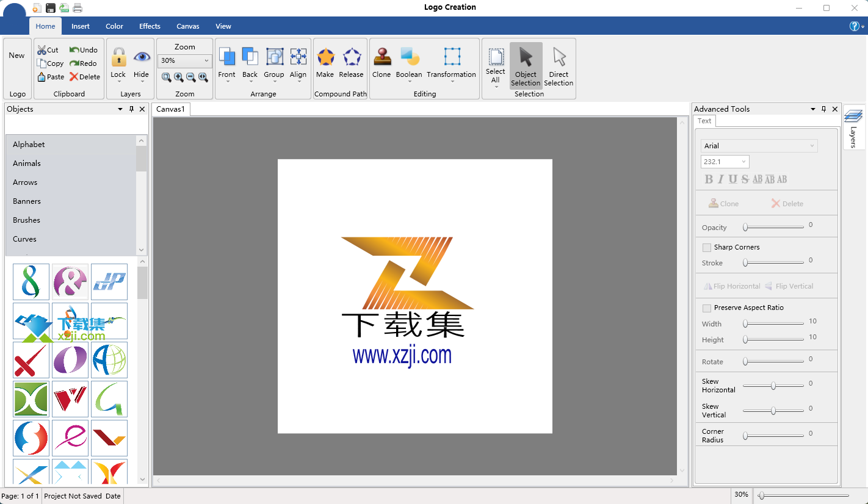This screenshot has height=504, width=868.
Task: Click the last magnifier icon in Zoom group
Action: [x=203, y=77]
